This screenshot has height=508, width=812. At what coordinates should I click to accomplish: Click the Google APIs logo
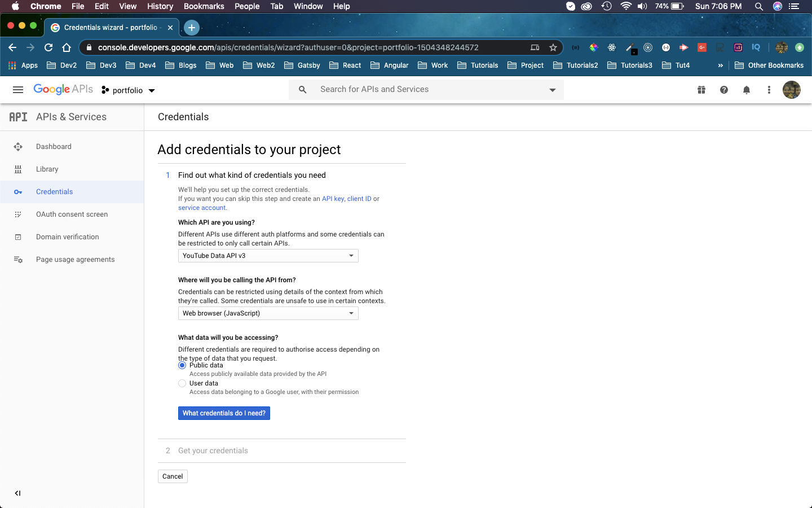[63, 89]
